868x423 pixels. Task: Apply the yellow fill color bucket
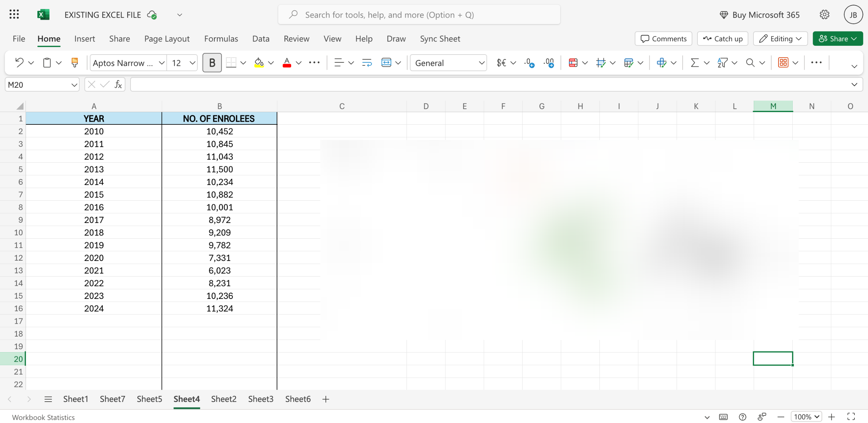[x=259, y=63]
